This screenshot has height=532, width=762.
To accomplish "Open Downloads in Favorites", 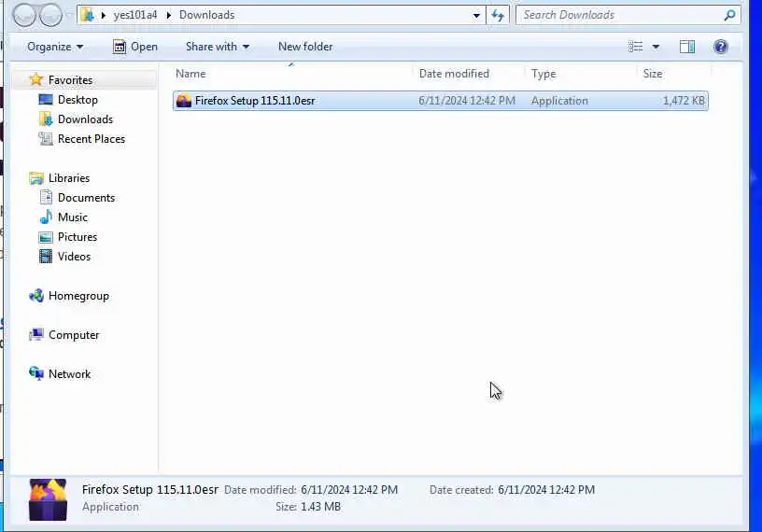I will pyautogui.click(x=85, y=119).
